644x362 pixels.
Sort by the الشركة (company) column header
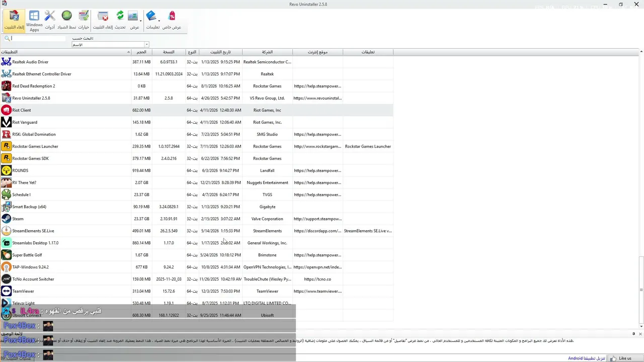pyautogui.click(x=267, y=52)
